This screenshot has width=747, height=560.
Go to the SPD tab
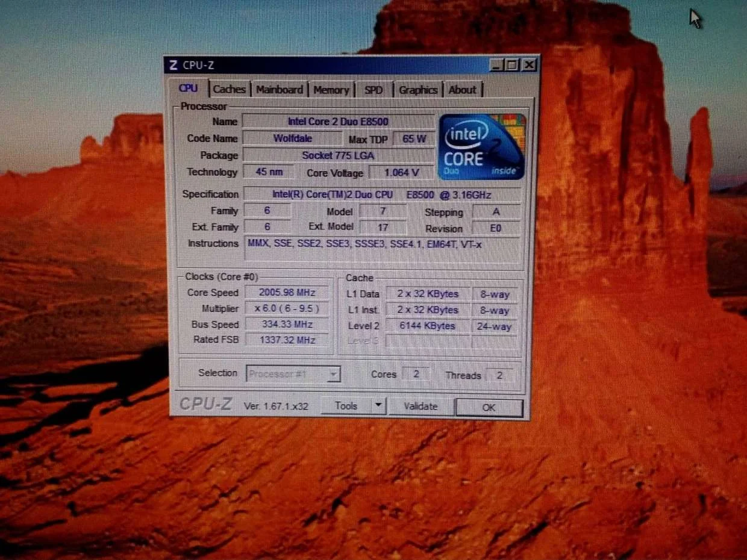point(373,90)
